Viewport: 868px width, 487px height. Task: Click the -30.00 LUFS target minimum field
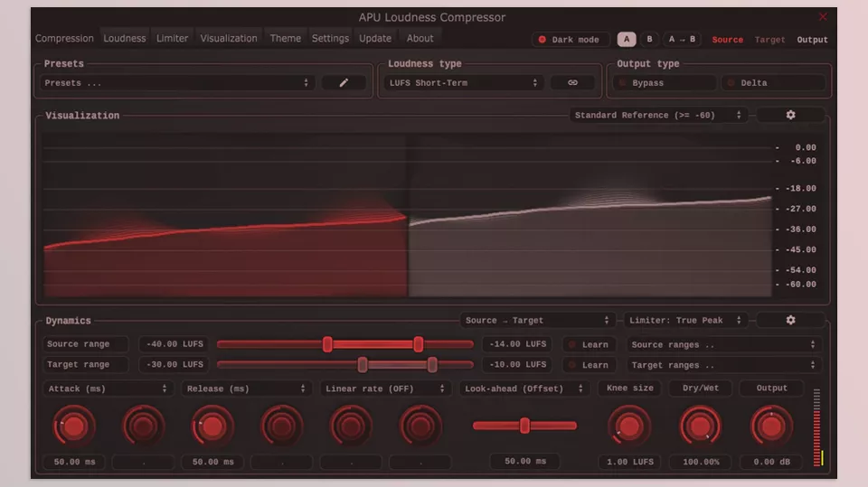(x=175, y=365)
